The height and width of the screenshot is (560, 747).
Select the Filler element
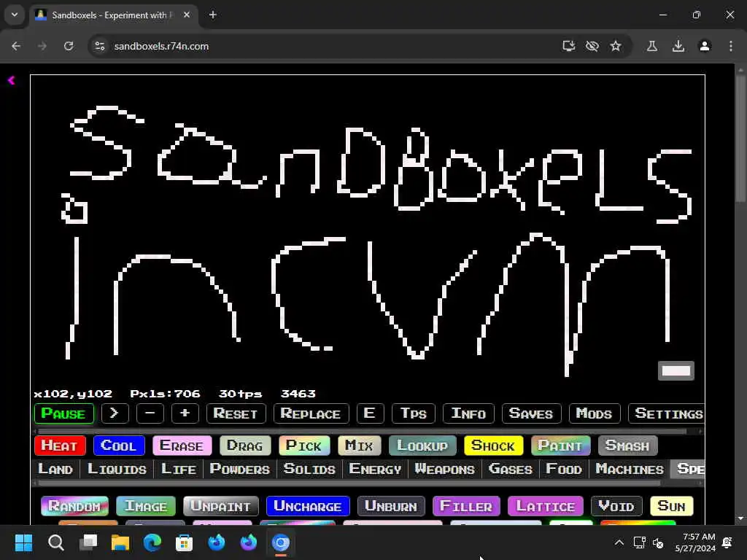click(466, 506)
